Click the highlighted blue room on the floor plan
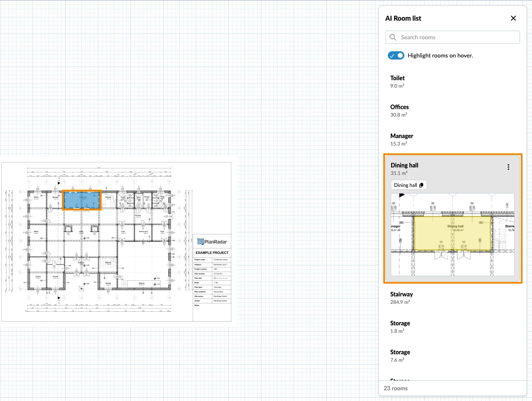The height and width of the screenshot is (401, 532). (81, 200)
